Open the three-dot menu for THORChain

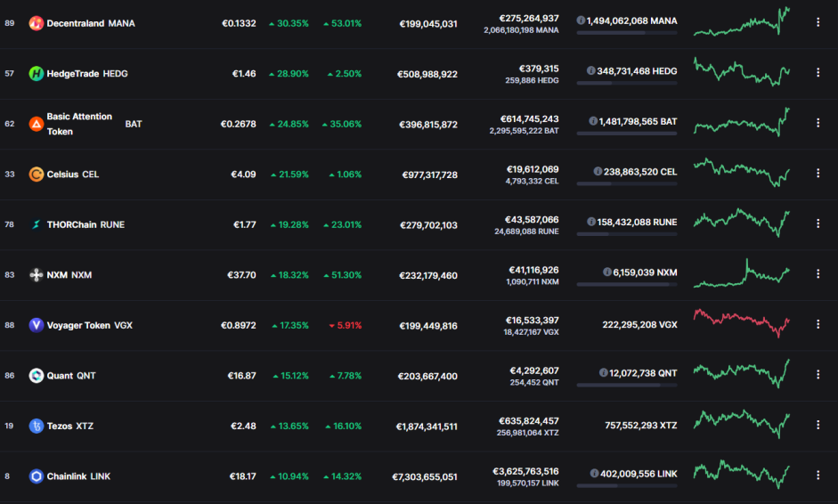tap(818, 224)
